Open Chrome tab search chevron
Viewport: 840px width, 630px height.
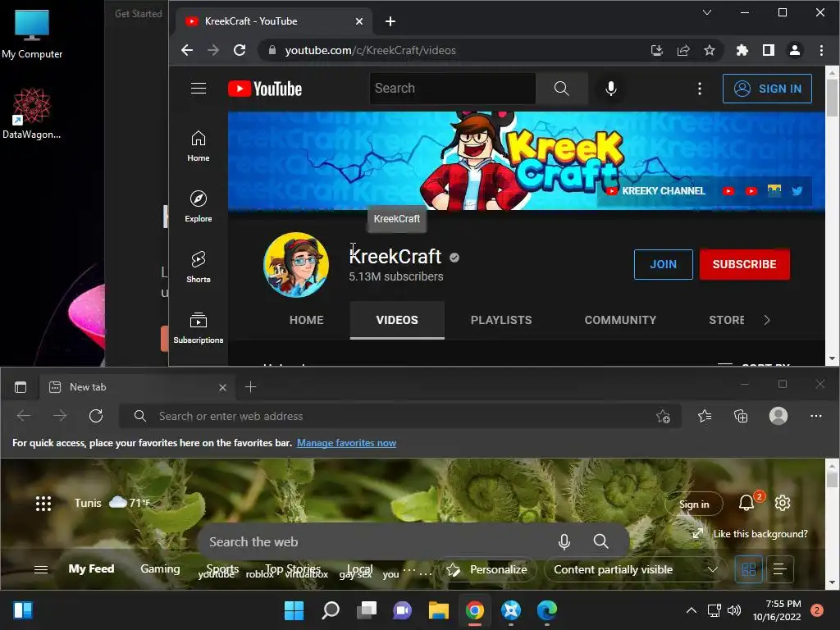coord(707,12)
